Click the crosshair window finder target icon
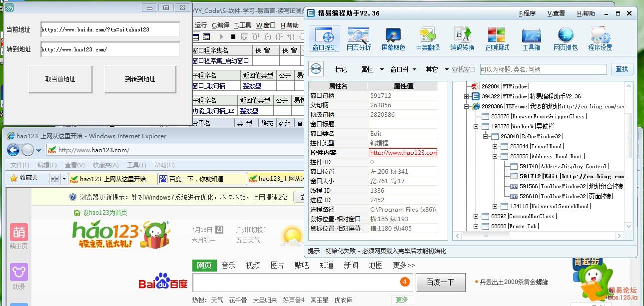The height and width of the screenshot is (306, 644). click(x=316, y=69)
